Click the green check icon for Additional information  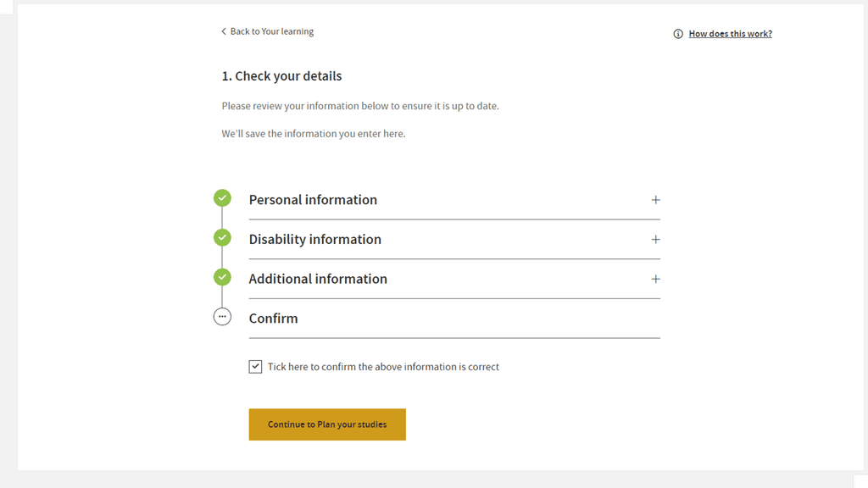click(223, 277)
